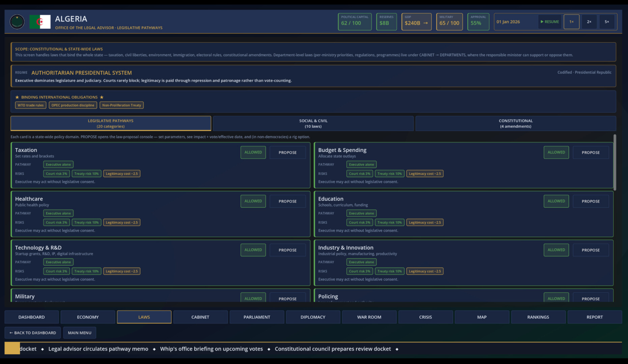628x364 pixels.
Task: Set game speed to 5×
Action: pyautogui.click(x=607, y=22)
